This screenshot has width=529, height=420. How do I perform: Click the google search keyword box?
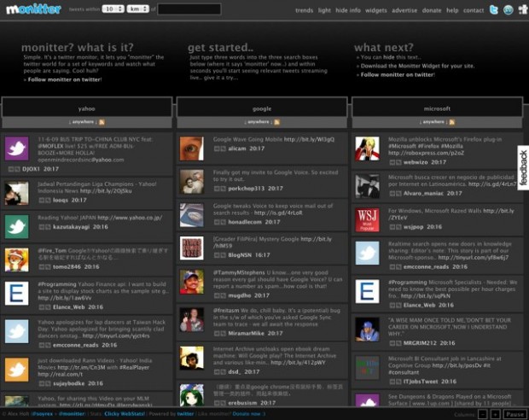[262, 108]
